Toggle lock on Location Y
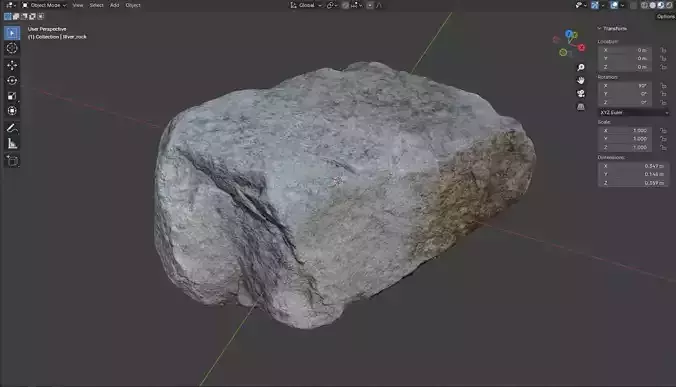676x387 pixels. [x=663, y=58]
